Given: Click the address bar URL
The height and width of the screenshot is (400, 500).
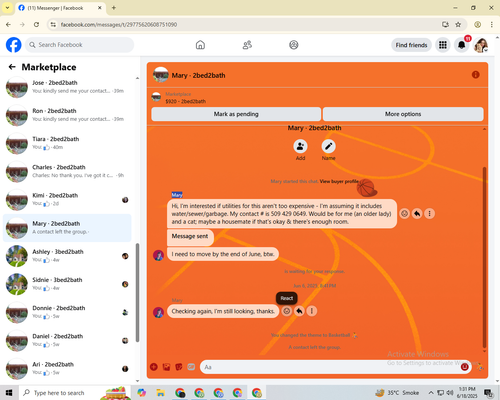Looking at the screenshot, I should [119, 24].
